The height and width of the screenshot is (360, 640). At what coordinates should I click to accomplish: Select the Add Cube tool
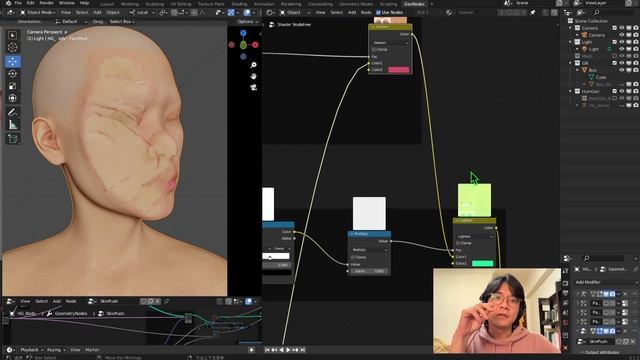[x=13, y=139]
